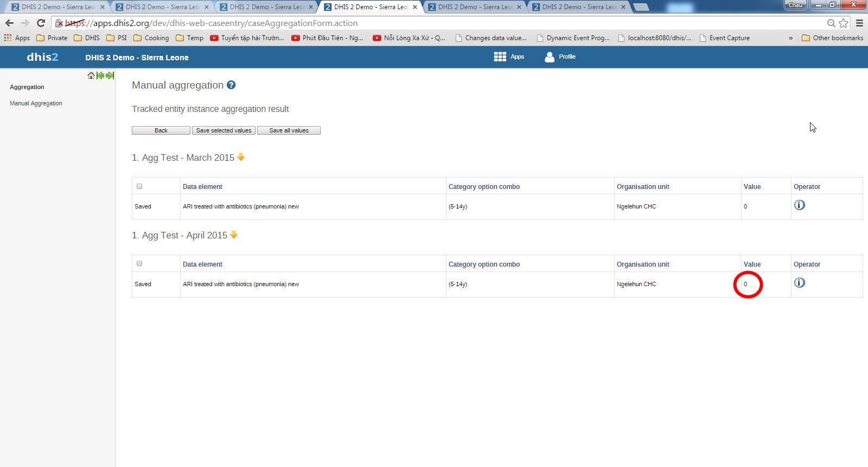Click the Saved status in the March 2015 row
868x467 pixels.
click(143, 206)
